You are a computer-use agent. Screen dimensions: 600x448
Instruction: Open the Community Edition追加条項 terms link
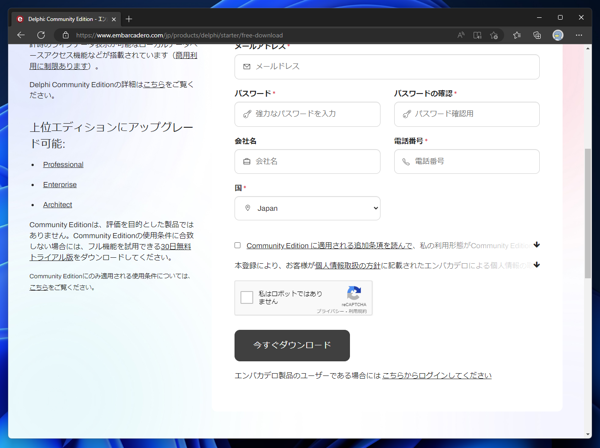(x=329, y=245)
